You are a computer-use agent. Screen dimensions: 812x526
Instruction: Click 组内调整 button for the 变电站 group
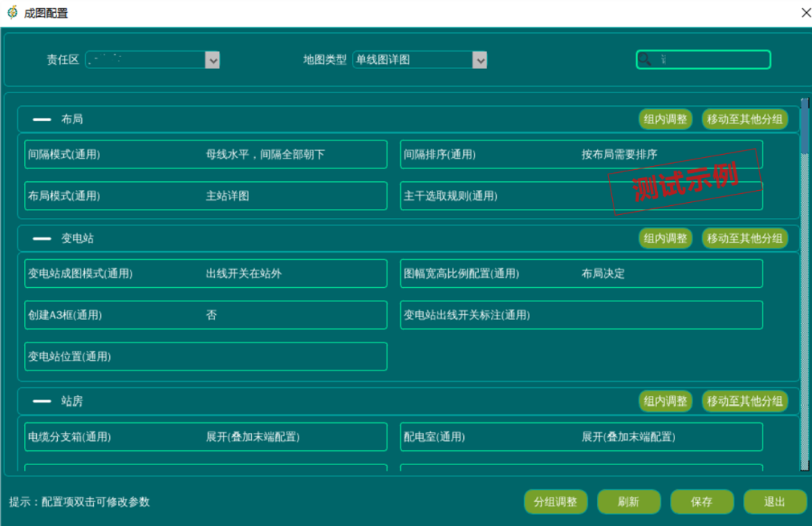tap(665, 238)
